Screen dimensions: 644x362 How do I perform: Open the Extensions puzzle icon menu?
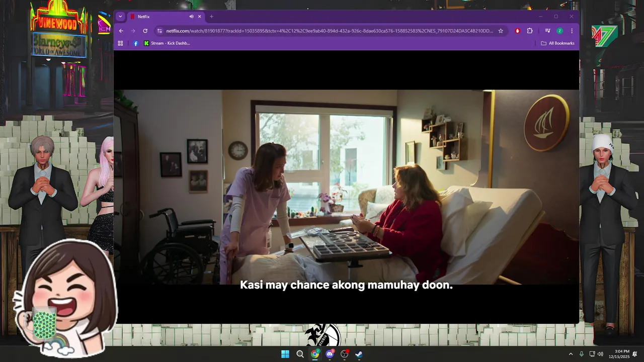[x=530, y=31]
